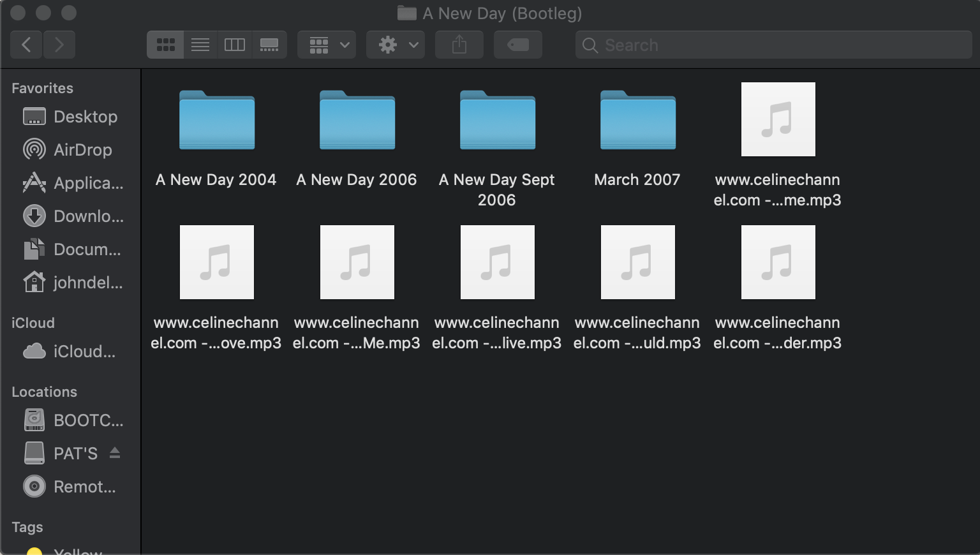This screenshot has width=980, height=555.
Task: Switch to icon view mode
Action: click(x=166, y=45)
